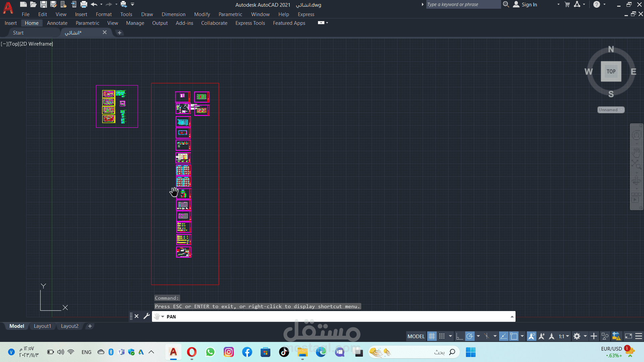This screenshot has width=644, height=362.
Task: Switch to the Layout2 tab
Action: [x=69, y=326]
